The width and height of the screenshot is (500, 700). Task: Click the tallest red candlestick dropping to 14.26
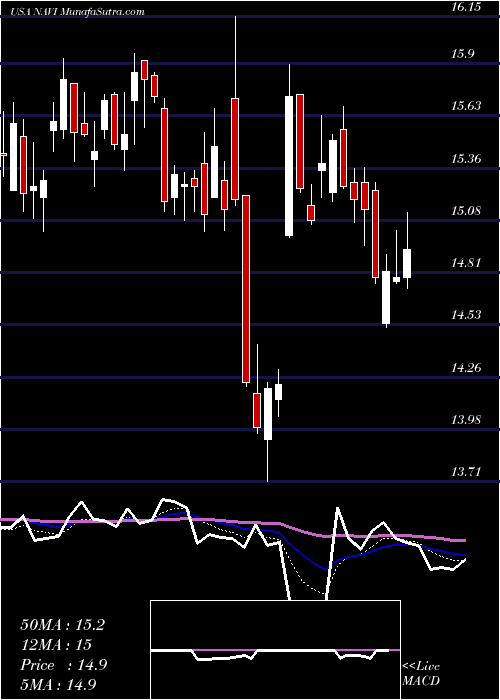pos(246,289)
